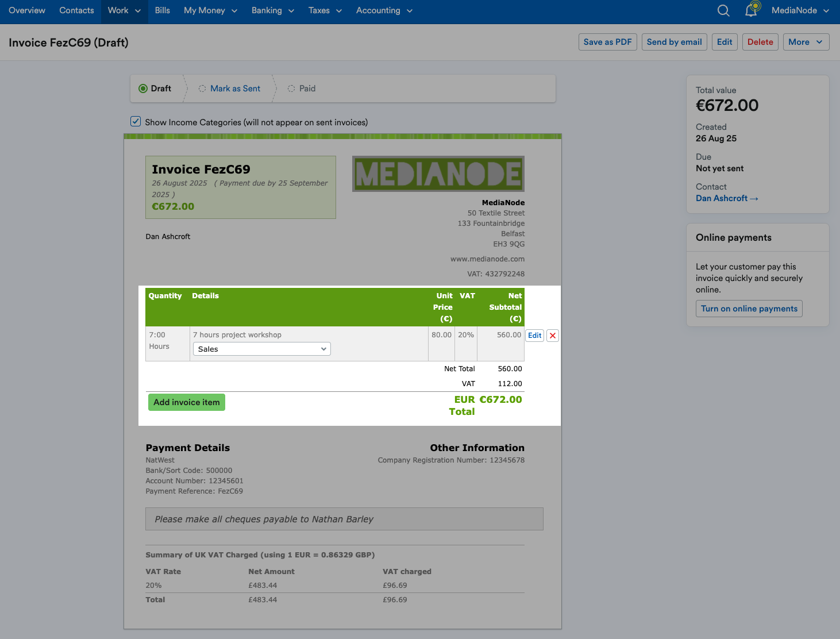The height and width of the screenshot is (639, 840).
Task: Expand the Work menu
Action: pyautogui.click(x=124, y=10)
